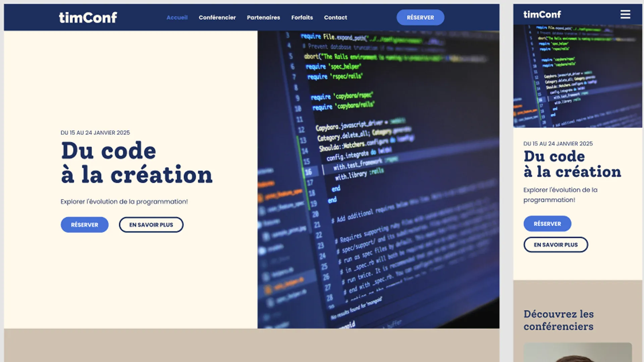Screen dimensions: 644x362
Task: Click the Découvrez les conférenciers heading
Action: 558,320
